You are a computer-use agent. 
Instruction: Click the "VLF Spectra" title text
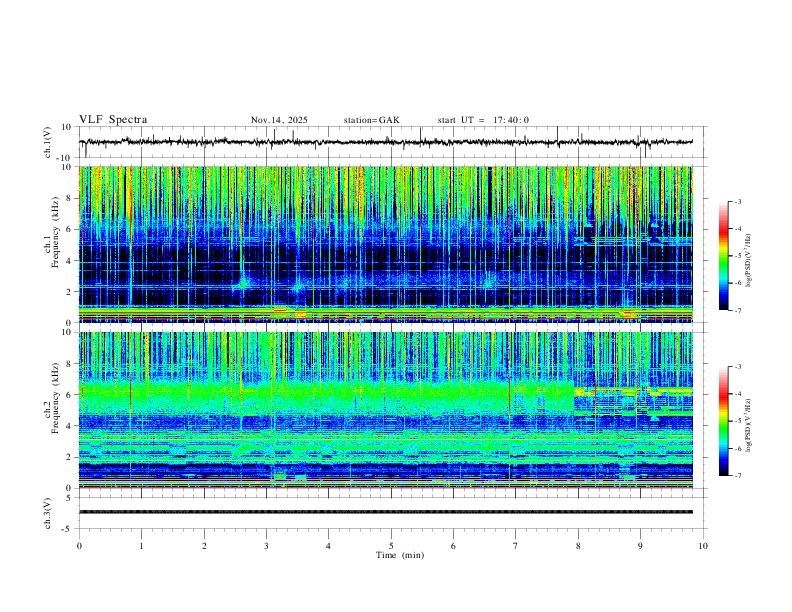[113, 120]
